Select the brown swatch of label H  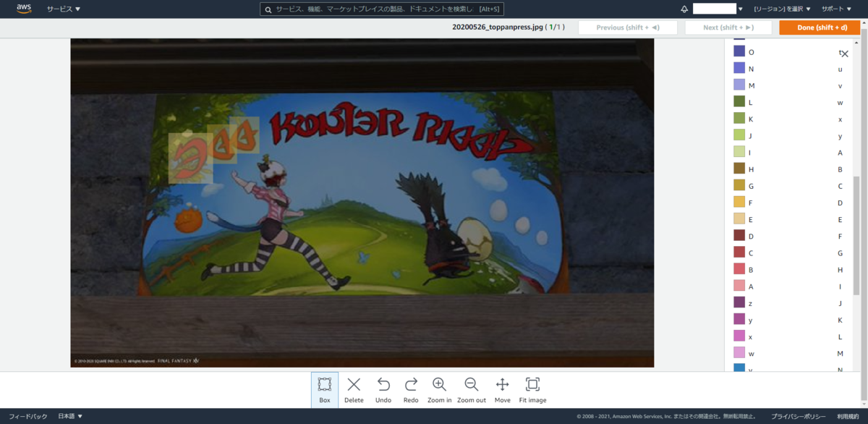point(739,169)
